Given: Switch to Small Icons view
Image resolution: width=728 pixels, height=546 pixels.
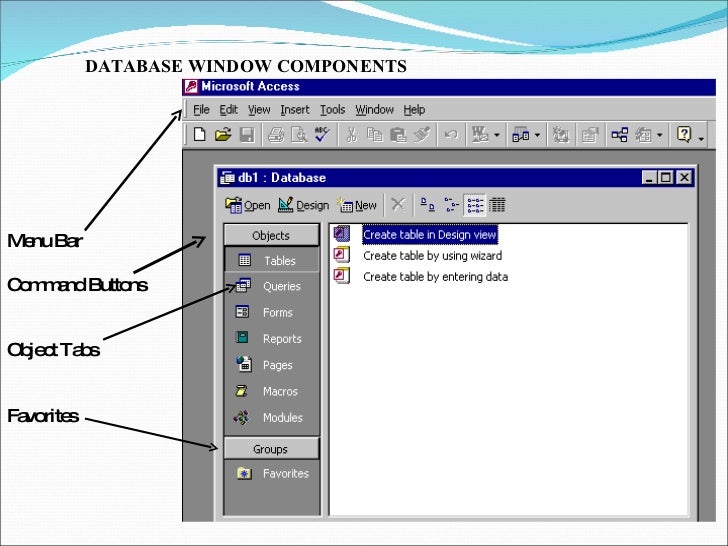Looking at the screenshot, I should [x=451, y=204].
